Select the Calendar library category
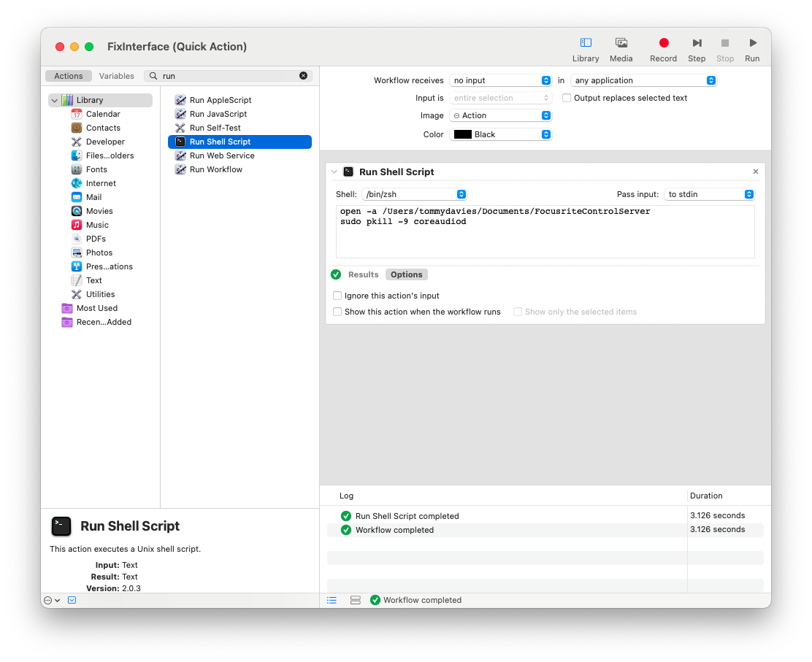 [x=102, y=114]
